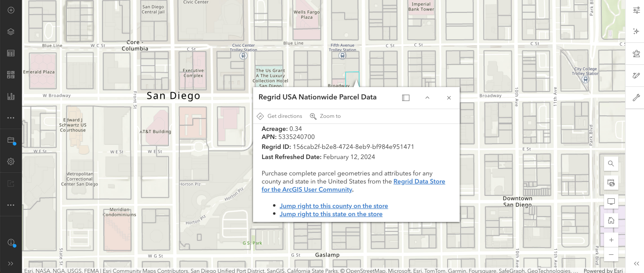Collapse the right toolbar with double arrows
The image size is (644, 273).
637,263
